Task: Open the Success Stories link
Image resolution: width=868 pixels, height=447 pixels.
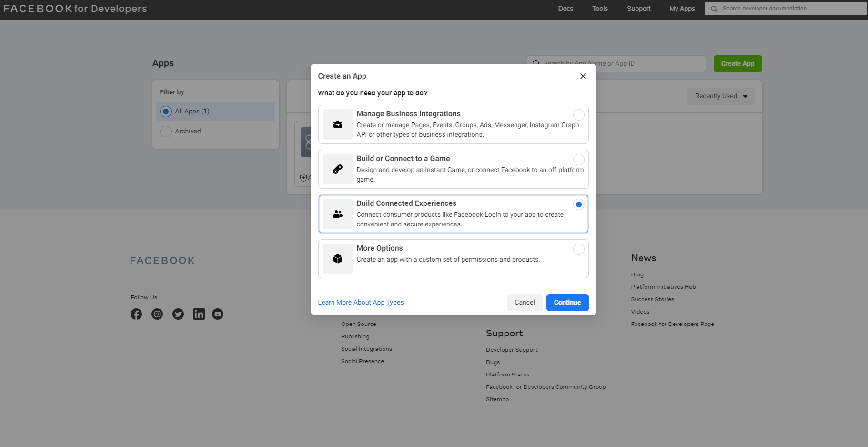Action: pyautogui.click(x=652, y=299)
